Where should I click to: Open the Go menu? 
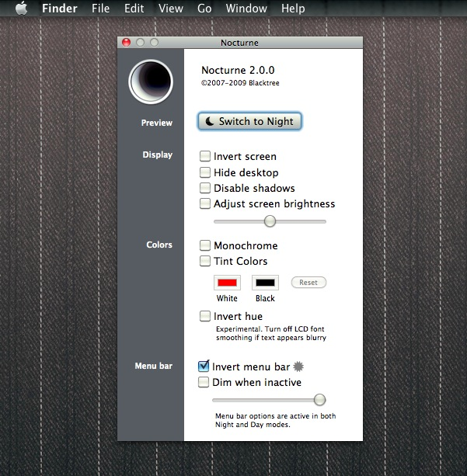tap(204, 9)
